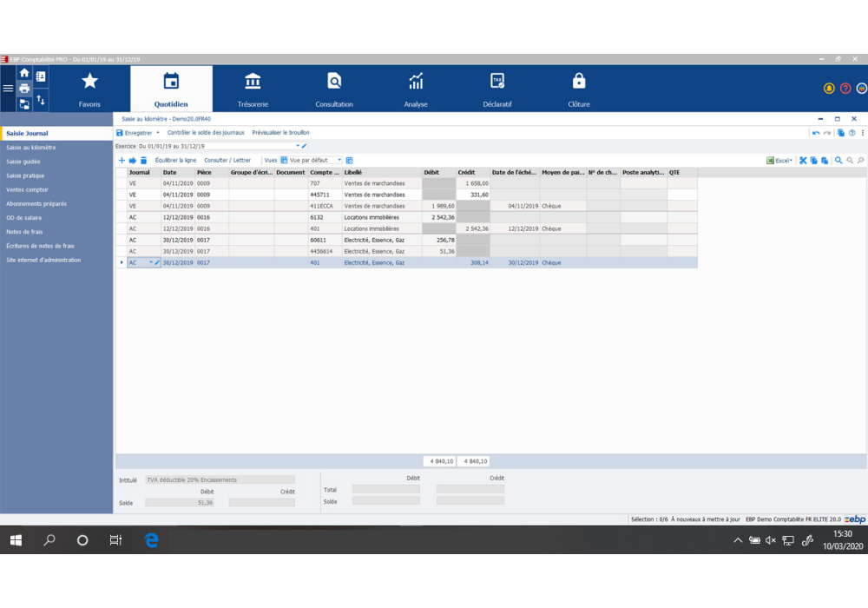Select the Quotidien tab

click(x=171, y=89)
